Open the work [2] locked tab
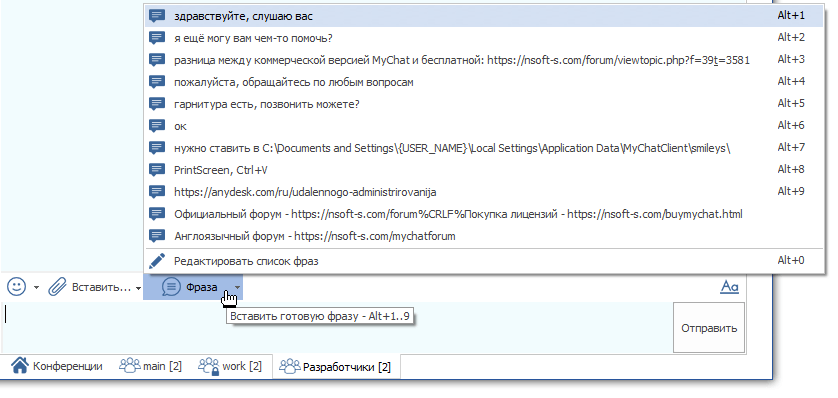 tap(230, 366)
